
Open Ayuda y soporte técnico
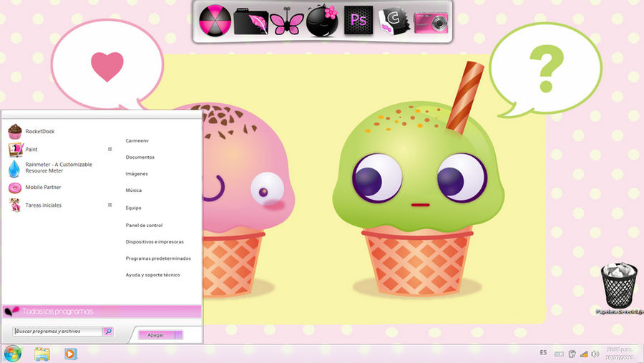click(x=153, y=275)
